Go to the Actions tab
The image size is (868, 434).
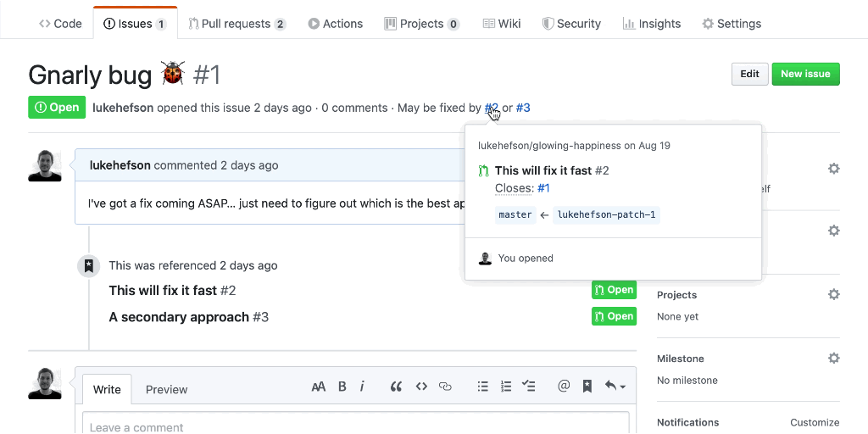tap(336, 24)
